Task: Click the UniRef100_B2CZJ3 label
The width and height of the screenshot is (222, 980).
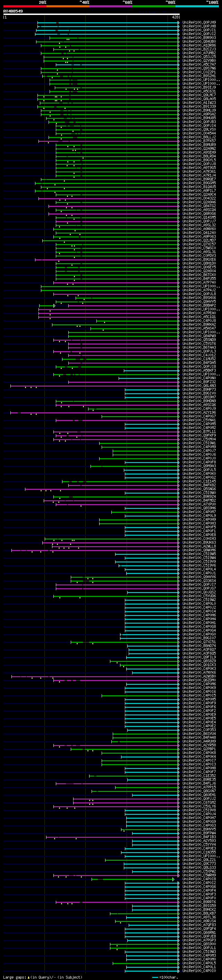Action: pyautogui.click(x=199, y=49)
